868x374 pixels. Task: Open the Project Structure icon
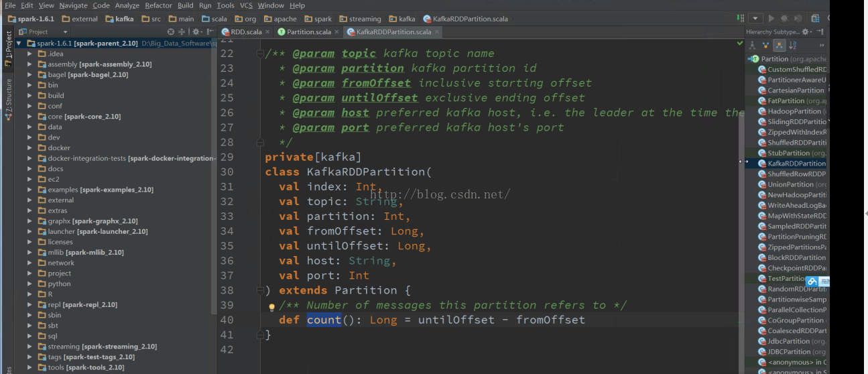815,18
